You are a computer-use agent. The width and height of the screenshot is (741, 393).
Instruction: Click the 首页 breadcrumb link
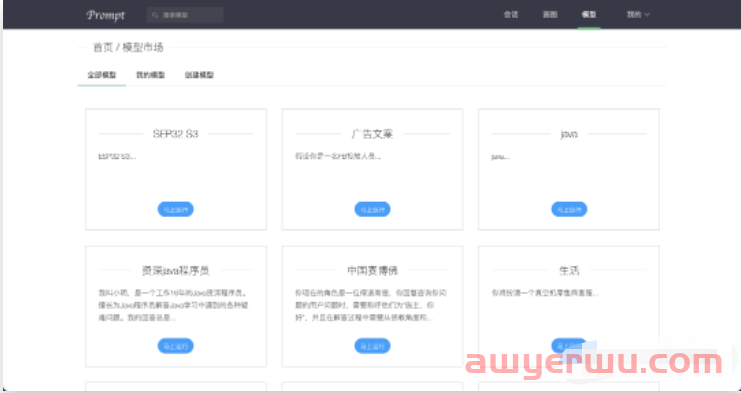(x=103, y=47)
